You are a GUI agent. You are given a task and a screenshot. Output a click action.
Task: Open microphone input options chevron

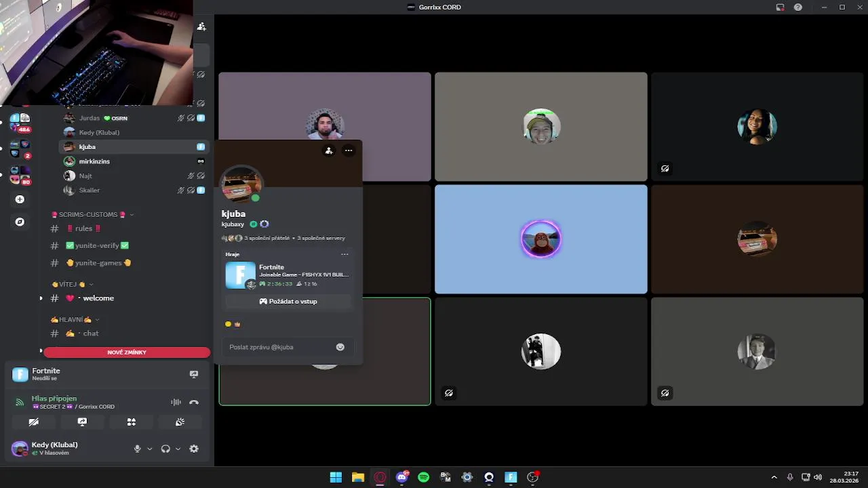(x=149, y=449)
